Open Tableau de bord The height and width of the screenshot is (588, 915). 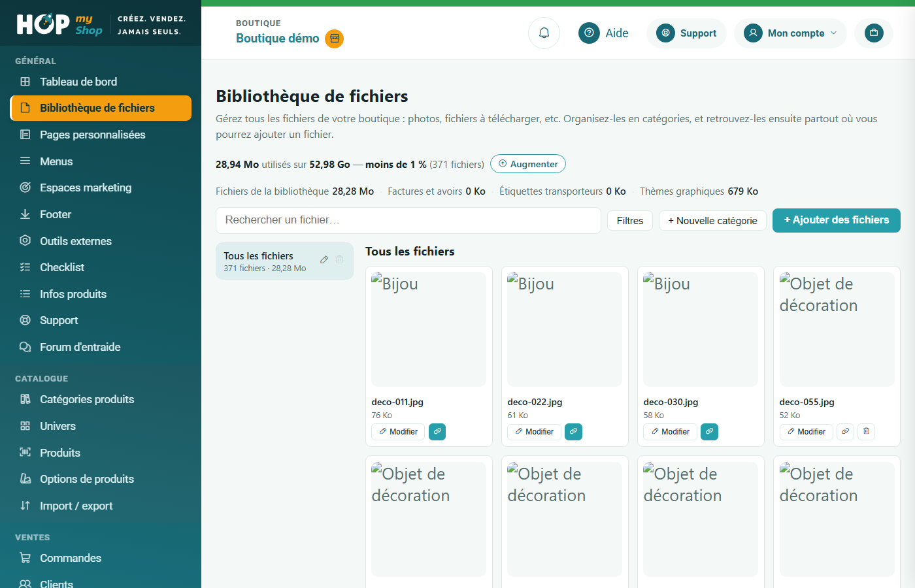coord(101,82)
